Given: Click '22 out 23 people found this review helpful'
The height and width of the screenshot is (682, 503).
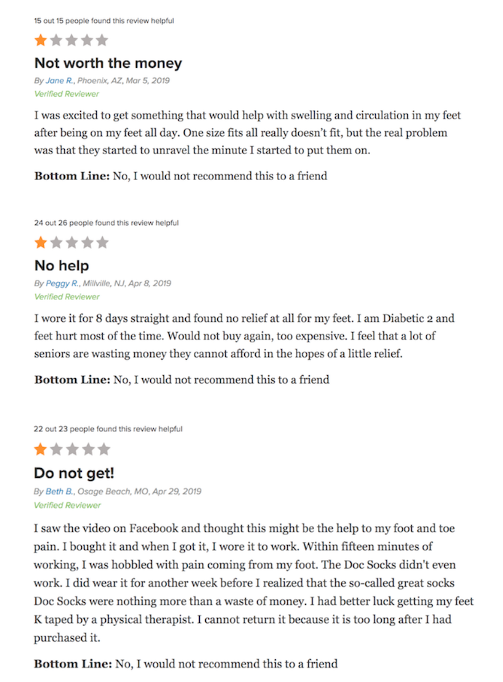Looking at the screenshot, I should (x=108, y=429).
